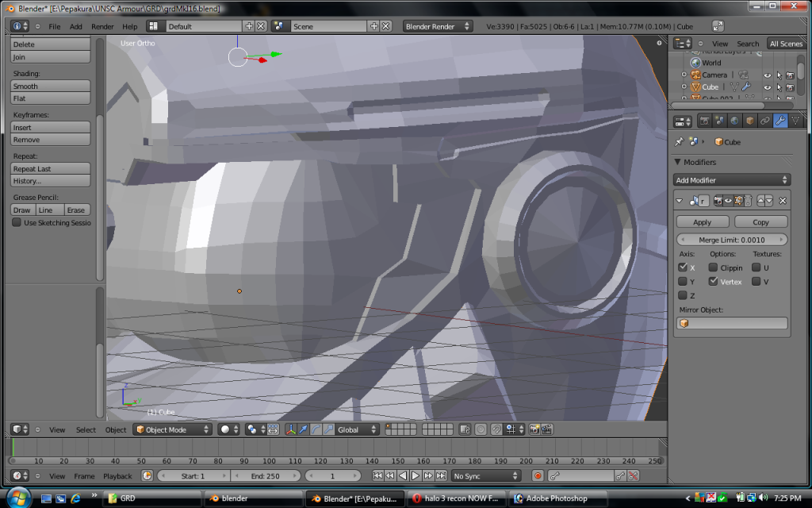This screenshot has width=812, height=508.
Task: Enable the Z axis mirror checkbox
Action: 683,295
